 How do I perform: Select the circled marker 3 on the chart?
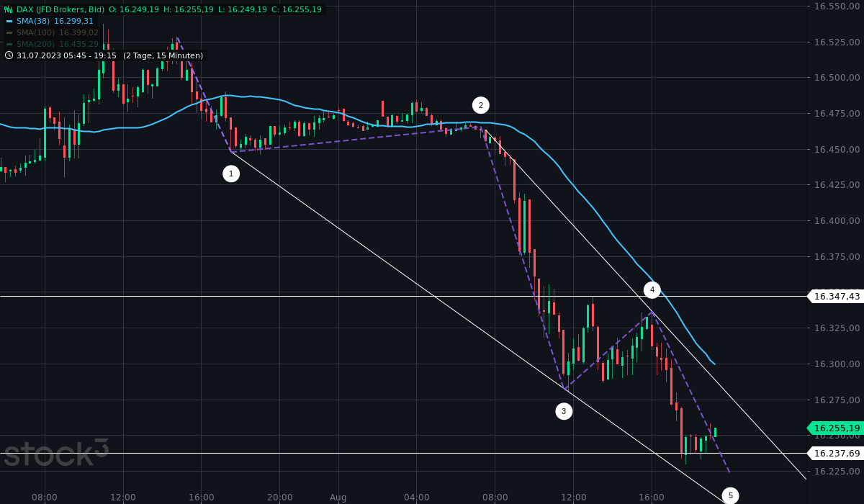tap(563, 411)
